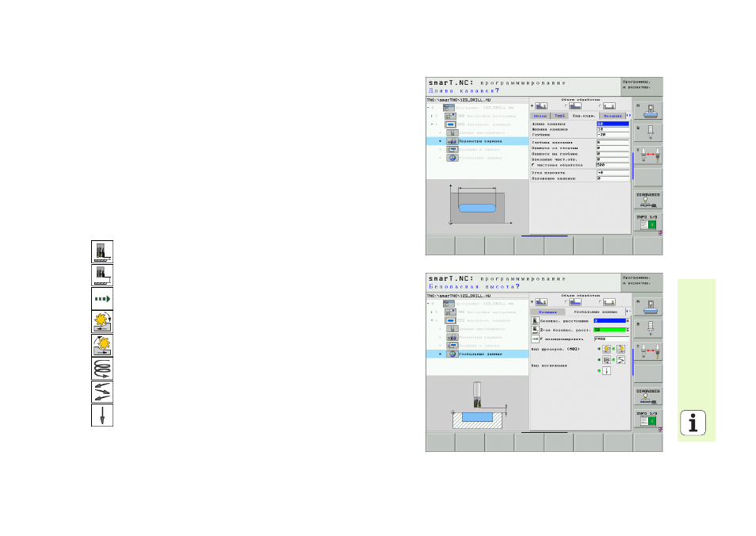Click the M spindle icon in the lower screenshot
756x536 pixels.
click(650, 307)
